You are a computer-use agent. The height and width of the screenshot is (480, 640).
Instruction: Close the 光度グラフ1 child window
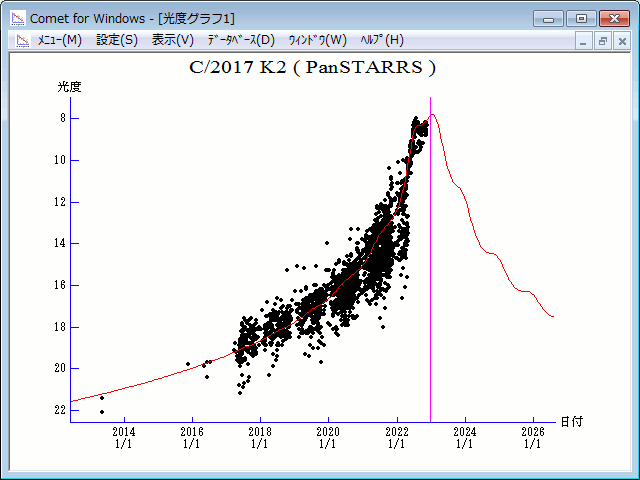coord(622,41)
